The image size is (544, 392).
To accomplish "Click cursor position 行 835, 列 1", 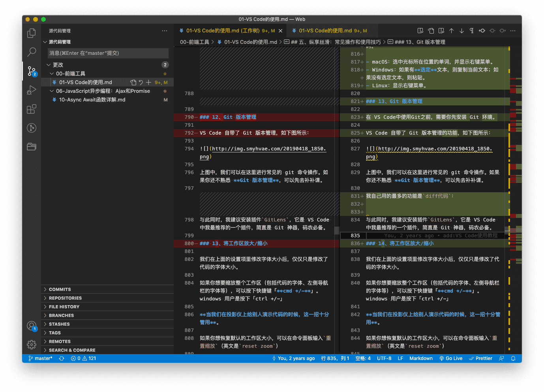I will 335,358.
